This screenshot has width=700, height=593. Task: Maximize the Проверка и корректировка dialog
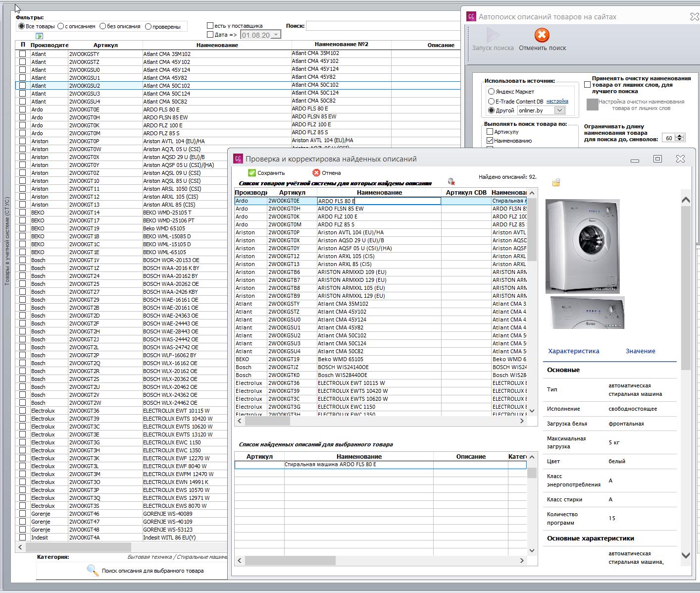657,159
